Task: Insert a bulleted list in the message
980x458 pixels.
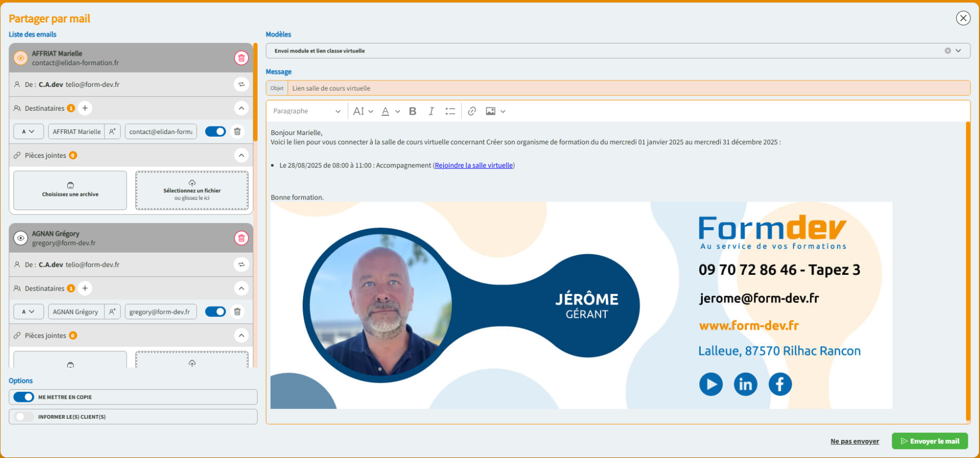Action: 450,111
